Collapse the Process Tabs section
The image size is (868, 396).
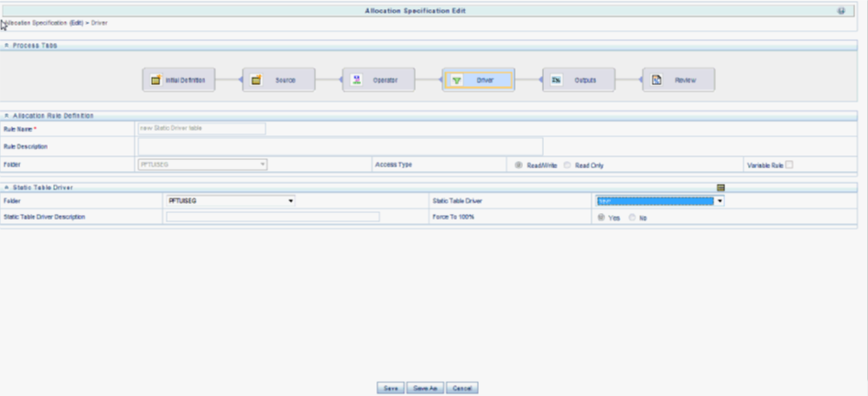[x=6, y=46]
